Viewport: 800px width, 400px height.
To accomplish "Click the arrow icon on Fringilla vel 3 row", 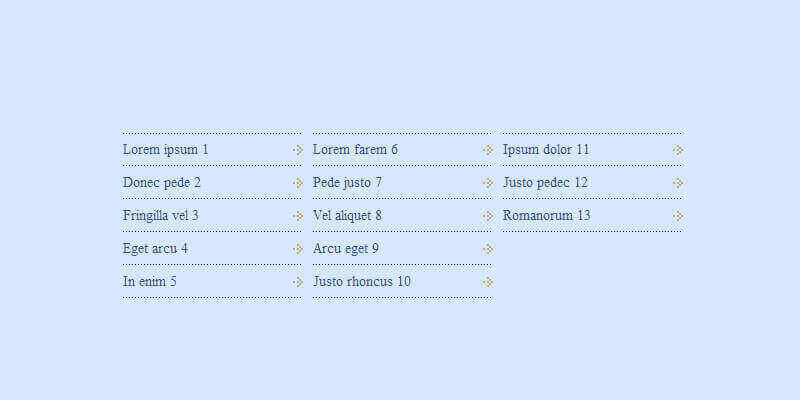I will point(297,216).
